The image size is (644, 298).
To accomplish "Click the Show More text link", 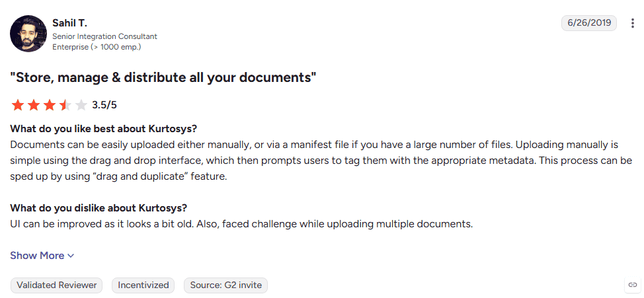I will pyautogui.click(x=38, y=256).
